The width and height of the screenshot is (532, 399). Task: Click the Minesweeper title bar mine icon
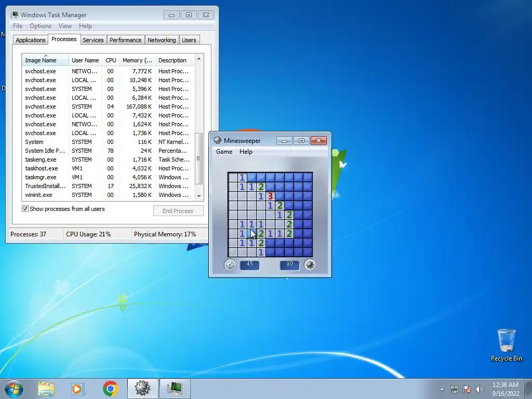click(x=218, y=140)
